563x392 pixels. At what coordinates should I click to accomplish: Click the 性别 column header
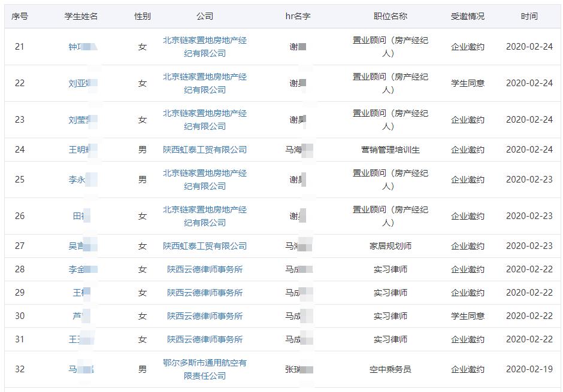pos(142,17)
